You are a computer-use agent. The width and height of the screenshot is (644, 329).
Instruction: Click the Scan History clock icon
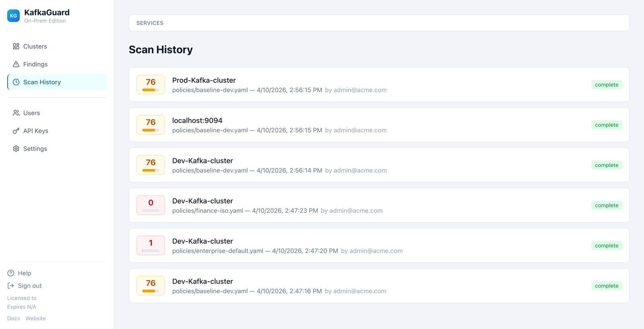pyautogui.click(x=16, y=82)
